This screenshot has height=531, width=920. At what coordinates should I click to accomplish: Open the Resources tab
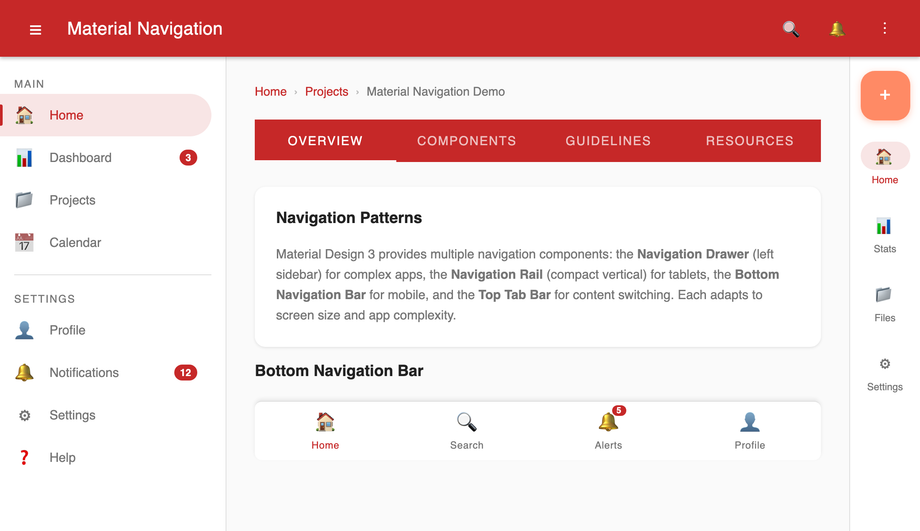(x=749, y=141)
